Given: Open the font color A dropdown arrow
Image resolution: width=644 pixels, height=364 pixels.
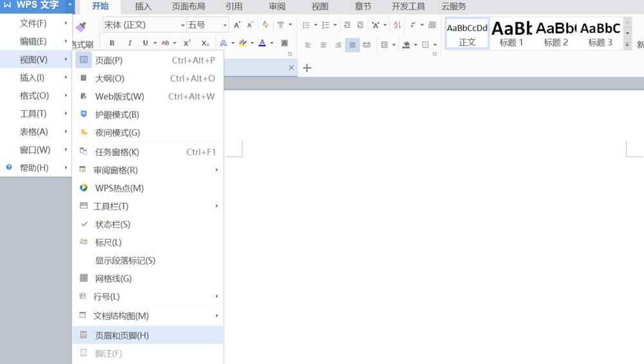Looking at the screenshot, I should 272,43.
